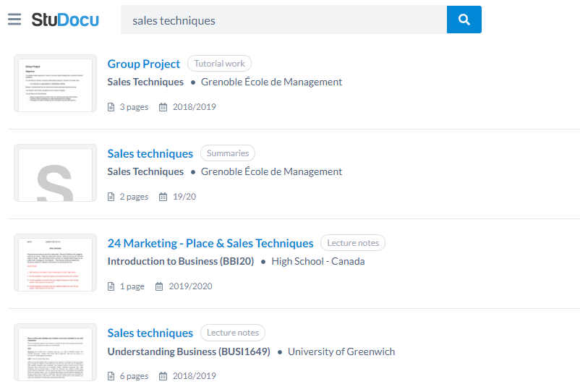Click the Summaries tag
This screenshot has width=580, height=392.
coord(228,153)
